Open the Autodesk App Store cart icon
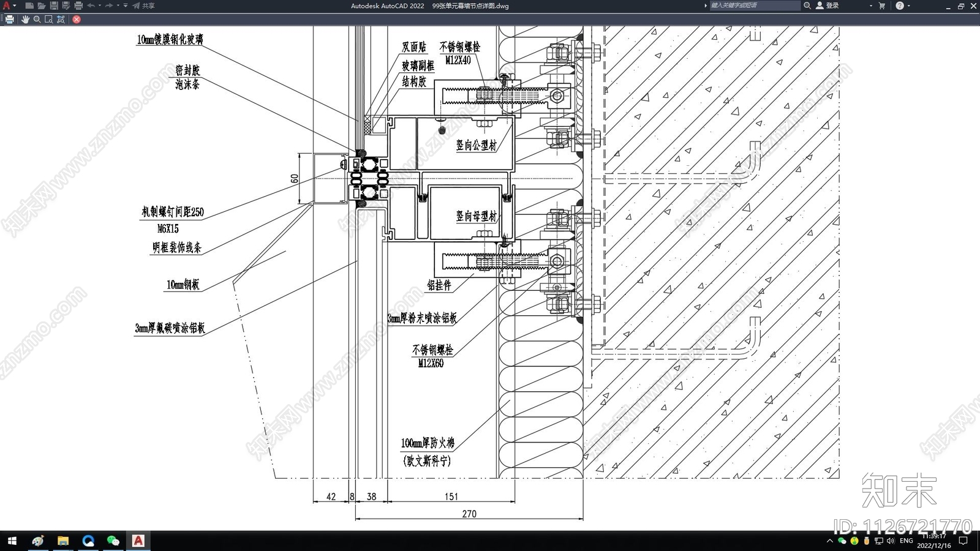 (882, 6)
